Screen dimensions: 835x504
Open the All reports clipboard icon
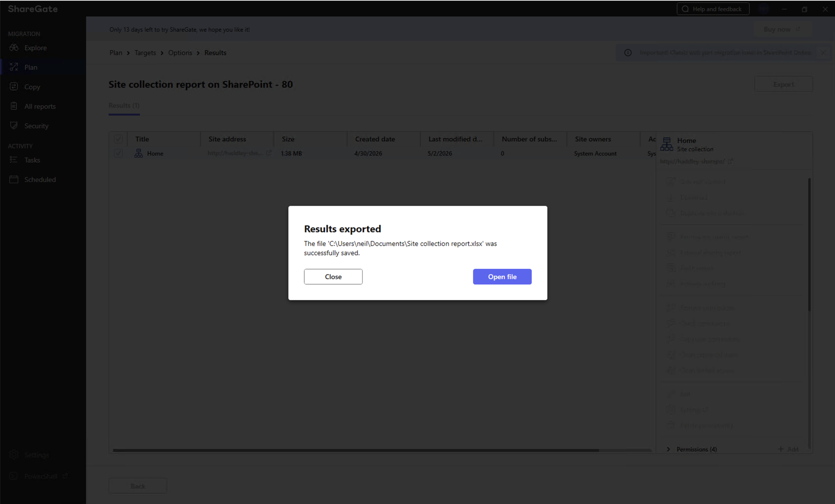tap(14, 106)
